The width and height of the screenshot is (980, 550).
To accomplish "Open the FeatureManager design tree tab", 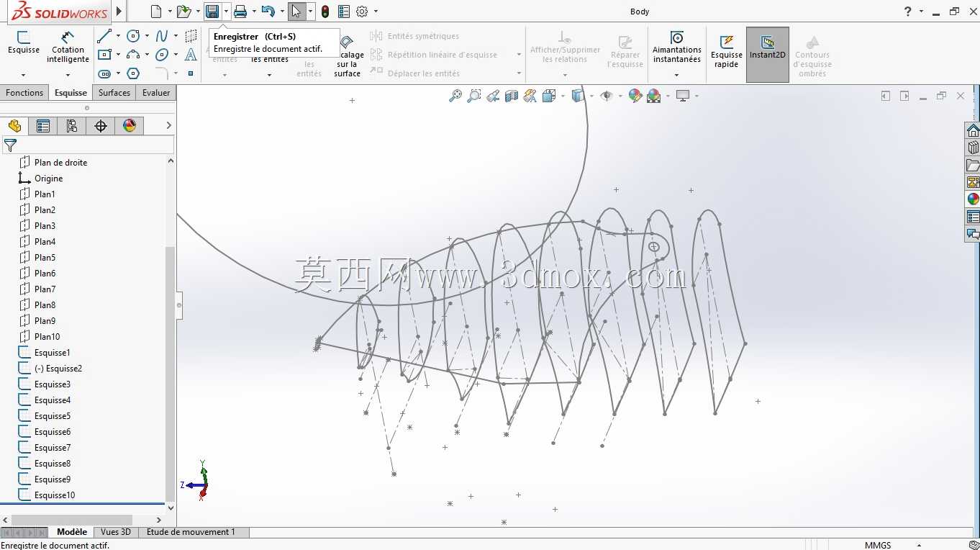I will [14, 126].
